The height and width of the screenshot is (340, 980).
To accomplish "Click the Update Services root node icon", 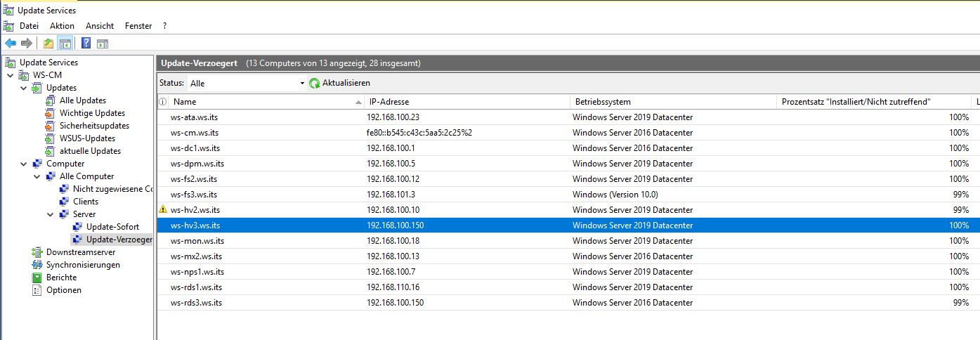I will [10, 63].
